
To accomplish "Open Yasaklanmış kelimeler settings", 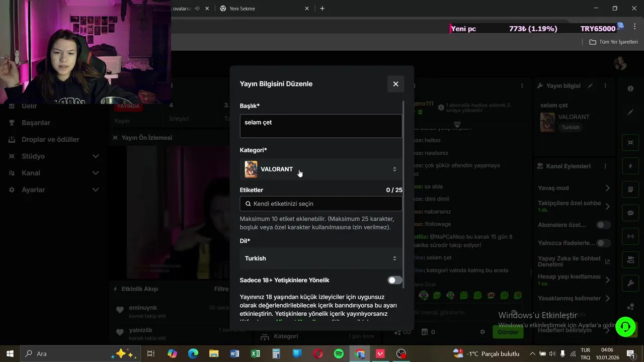I will click(x=574, y=298).
